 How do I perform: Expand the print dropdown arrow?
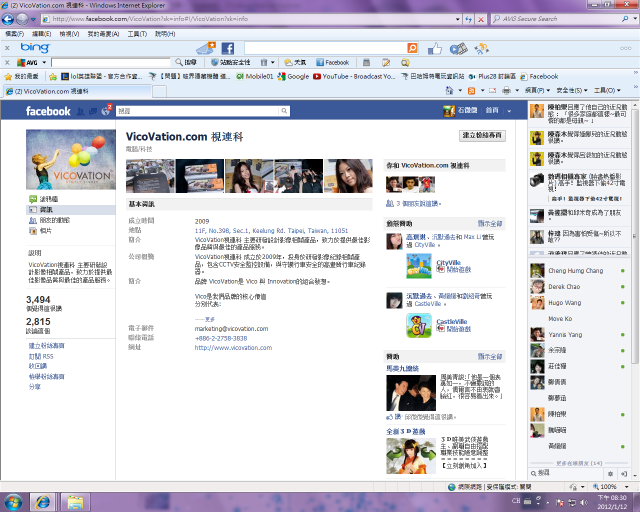[517, 91]
